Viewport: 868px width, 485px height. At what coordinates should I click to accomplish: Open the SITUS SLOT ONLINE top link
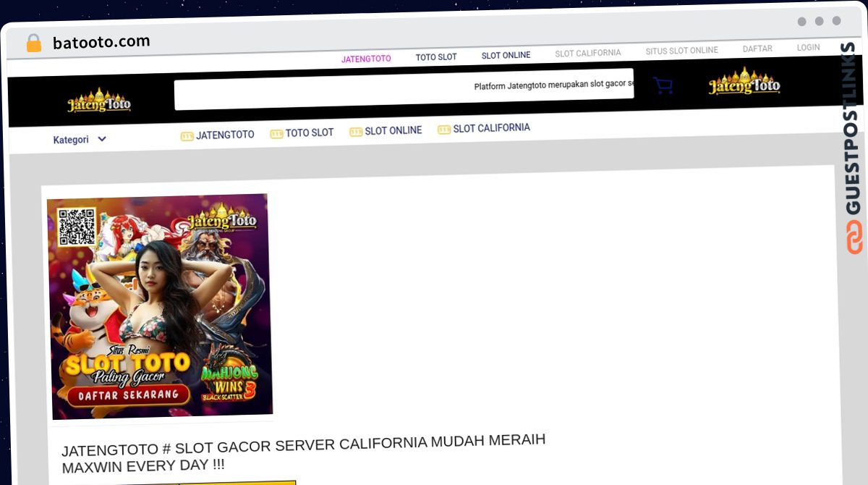click(x=682, y=51)
